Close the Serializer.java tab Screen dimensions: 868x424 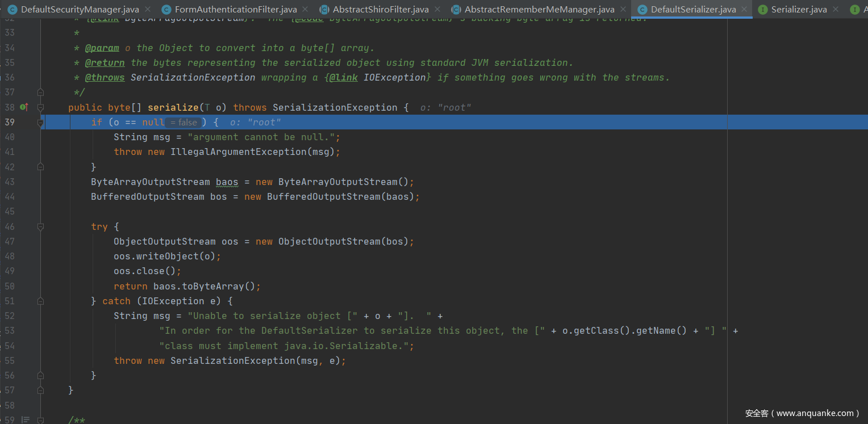click(835, 9)
